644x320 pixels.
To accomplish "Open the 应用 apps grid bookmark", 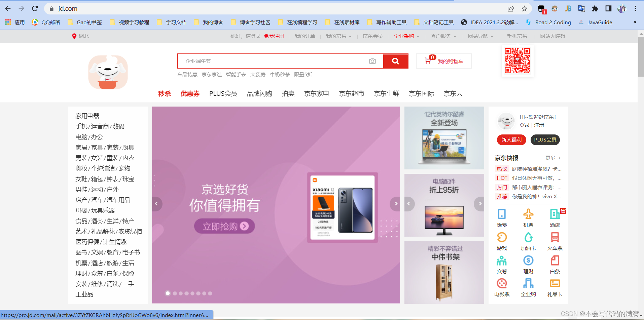I will (15, 22).
